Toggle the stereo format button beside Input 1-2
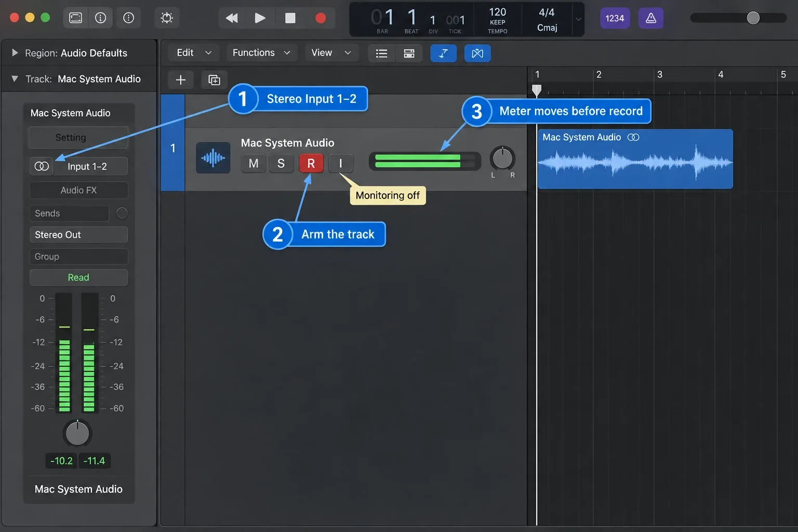 point(42,166)
